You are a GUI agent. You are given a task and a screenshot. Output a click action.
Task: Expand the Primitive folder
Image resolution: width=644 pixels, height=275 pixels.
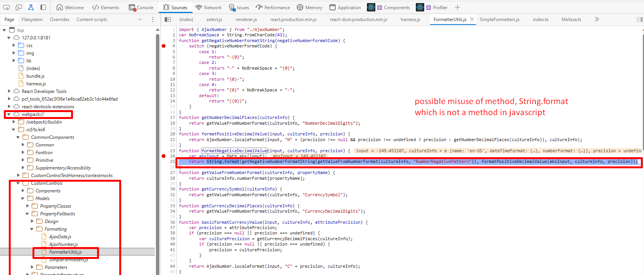click(23, 160)
